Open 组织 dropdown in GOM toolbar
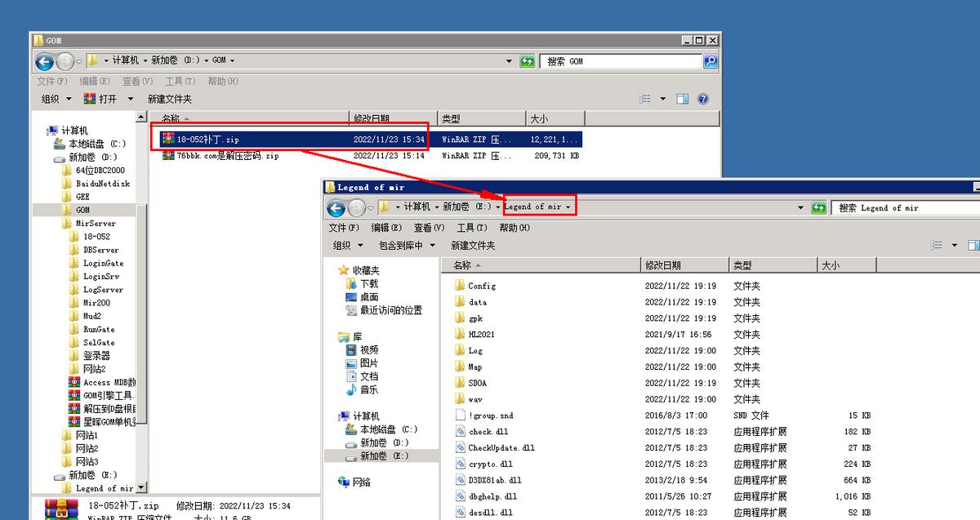 point(56,99)
